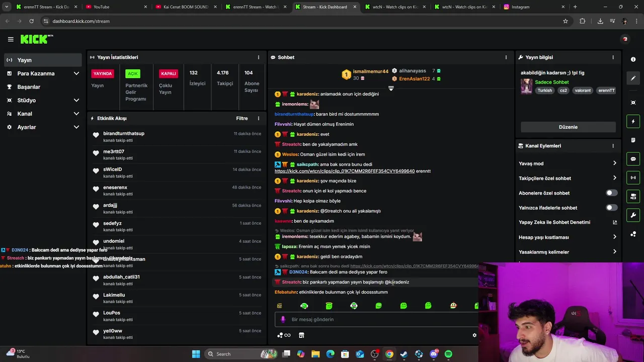This screenshot has height=362, width=644.
Task: Expand Yasaklanmış kelimeler options
Action: coord(567,252)
